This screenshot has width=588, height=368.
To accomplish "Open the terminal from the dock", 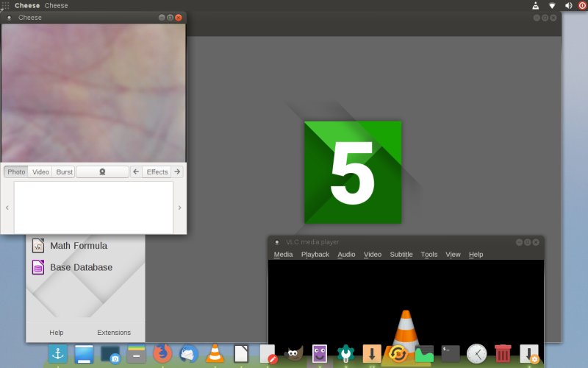I will click(451, 353).
